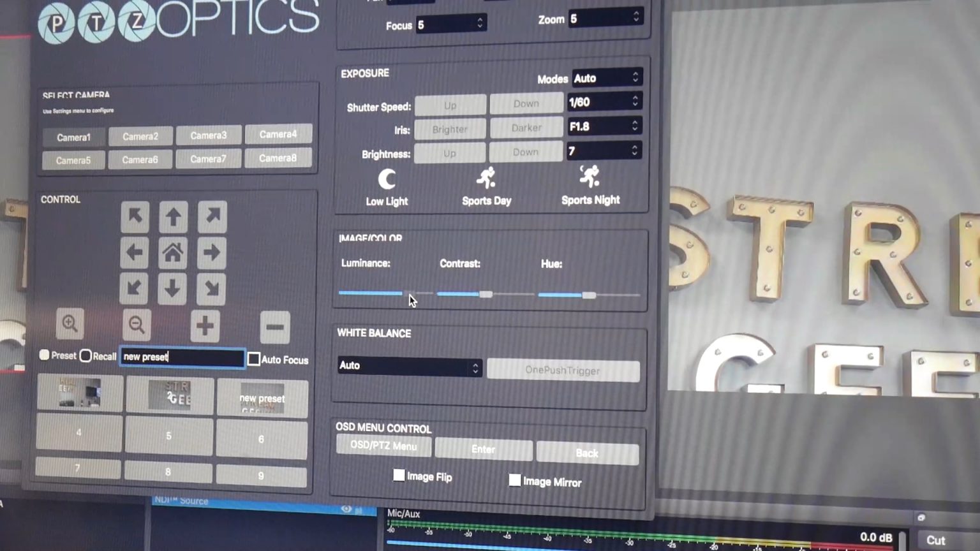
Task: Click the pan-left arrow control
Action: tap(134, 252)
